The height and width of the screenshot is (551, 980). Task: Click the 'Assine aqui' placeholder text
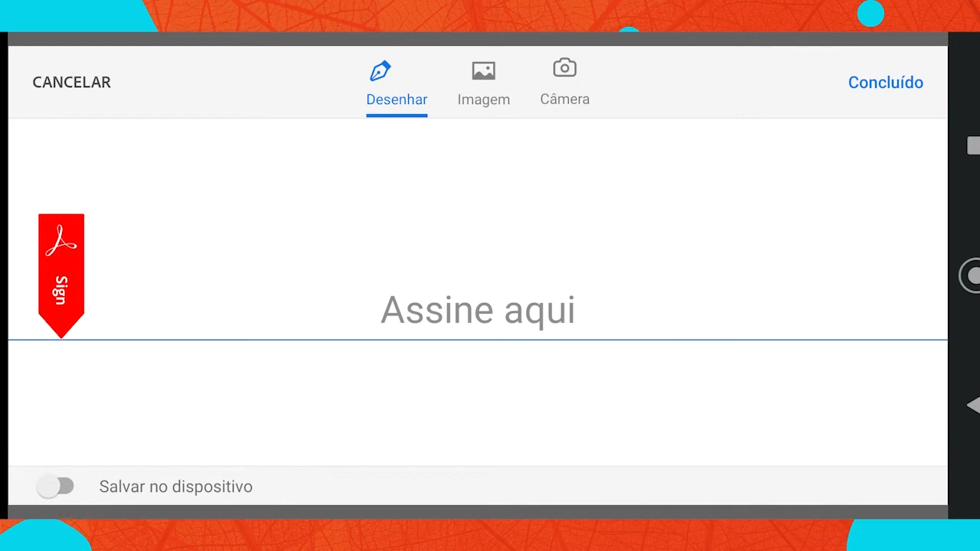478,310
